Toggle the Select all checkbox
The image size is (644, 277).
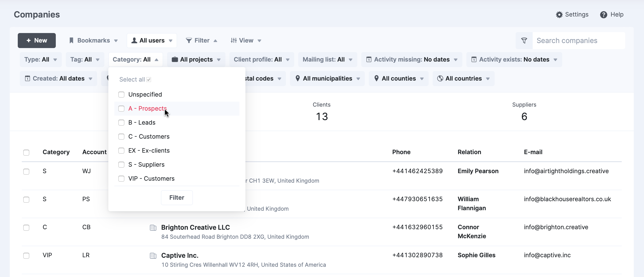click(149, 80)
